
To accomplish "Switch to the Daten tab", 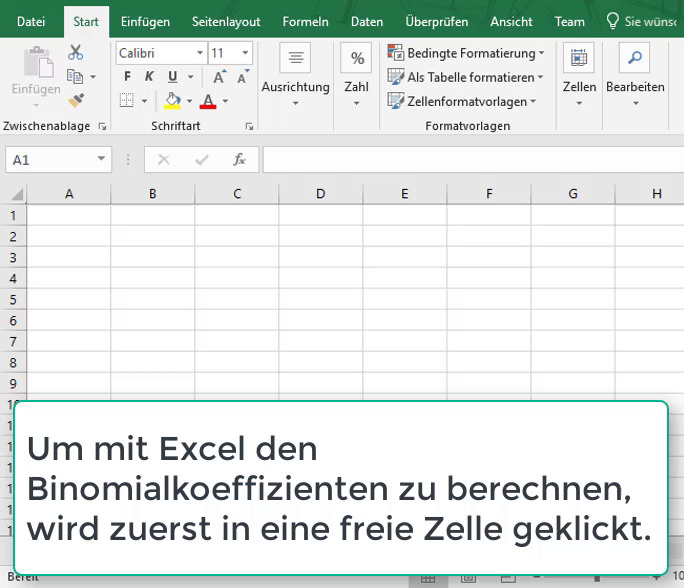I will point(367,21).
